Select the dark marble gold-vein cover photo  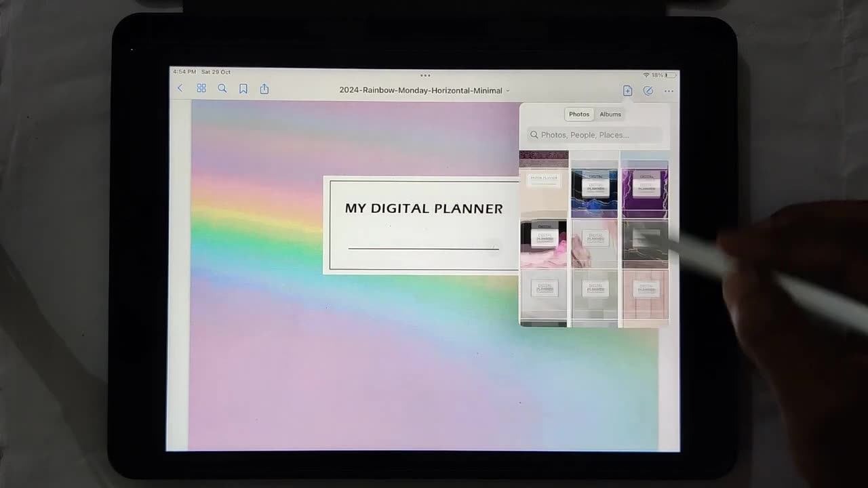[645, 243]
